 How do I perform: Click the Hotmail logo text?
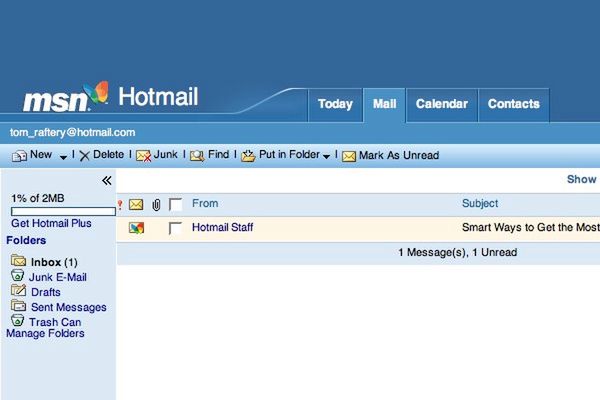coord(158,96)
